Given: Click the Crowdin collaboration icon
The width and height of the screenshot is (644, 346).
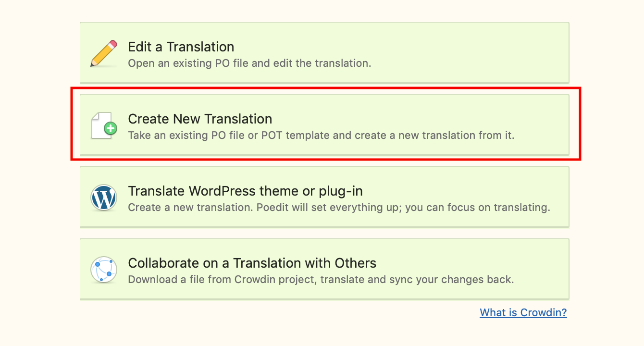Looking at the screenshot, I should point(104,270).
